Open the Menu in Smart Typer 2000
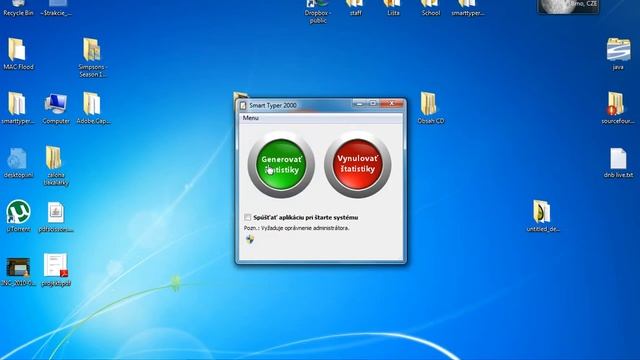This screenshot has width=640, height=360. (x=251, y=118)
